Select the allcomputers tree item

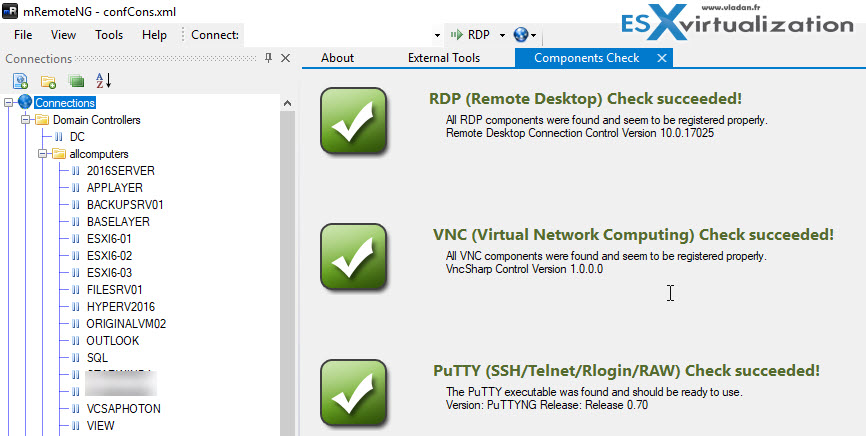tap(99, 154)
